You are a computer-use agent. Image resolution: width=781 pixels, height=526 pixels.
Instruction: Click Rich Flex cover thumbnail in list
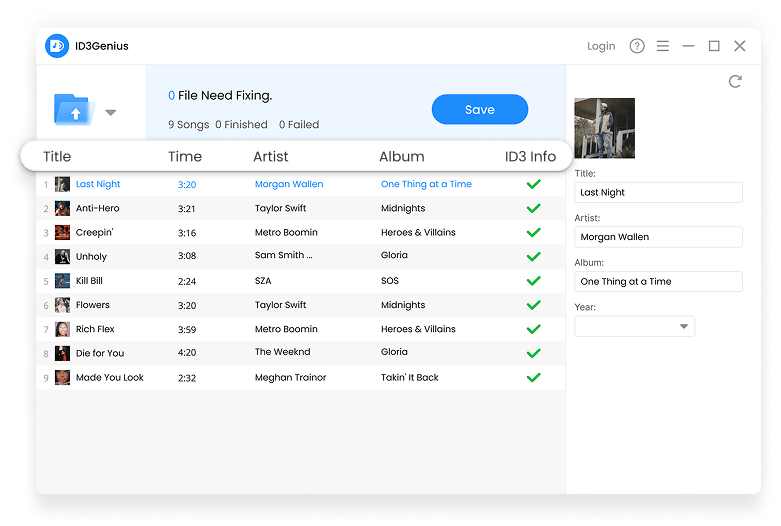(x=62, y=329)
